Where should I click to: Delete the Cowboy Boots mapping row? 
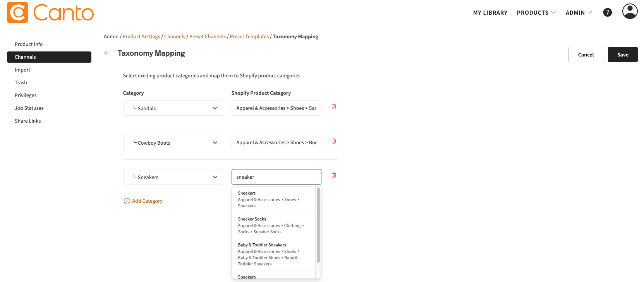pos(334,141)
